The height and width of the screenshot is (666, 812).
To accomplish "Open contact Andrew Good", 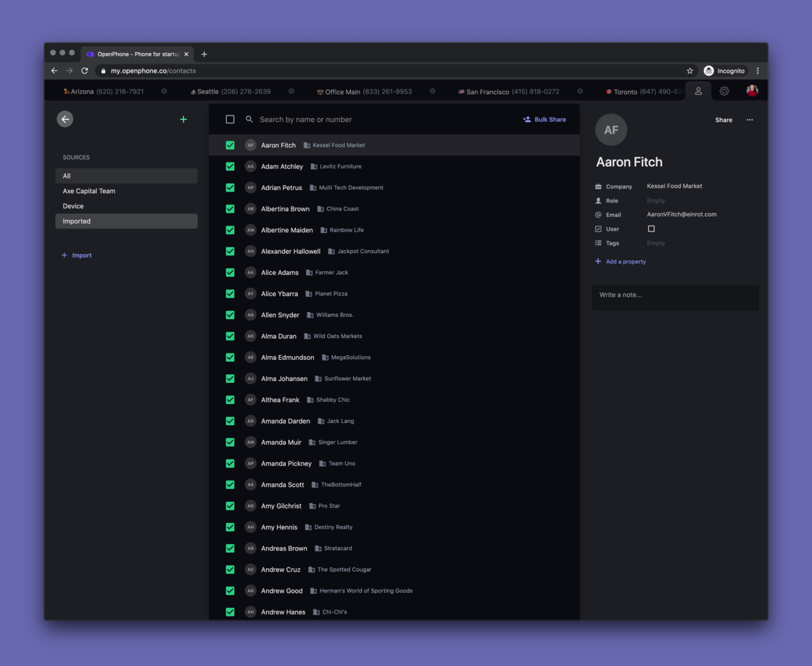I will point(394,591).
